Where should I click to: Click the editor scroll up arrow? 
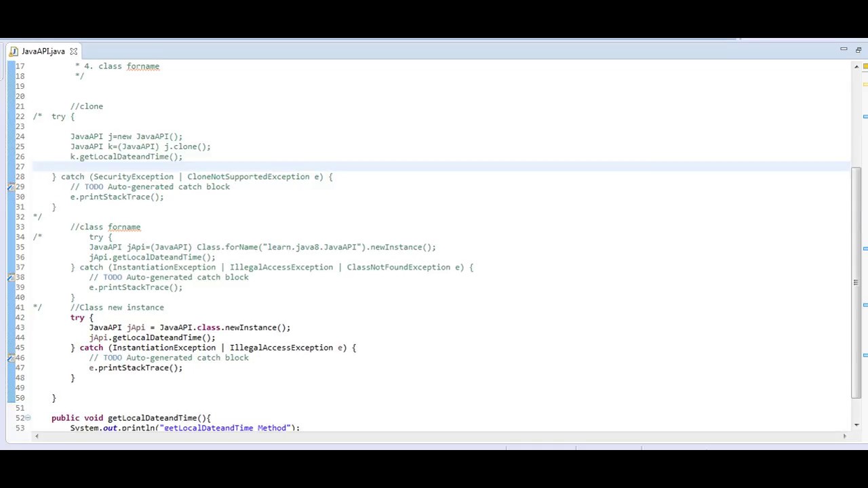click(x=856, y=66)
